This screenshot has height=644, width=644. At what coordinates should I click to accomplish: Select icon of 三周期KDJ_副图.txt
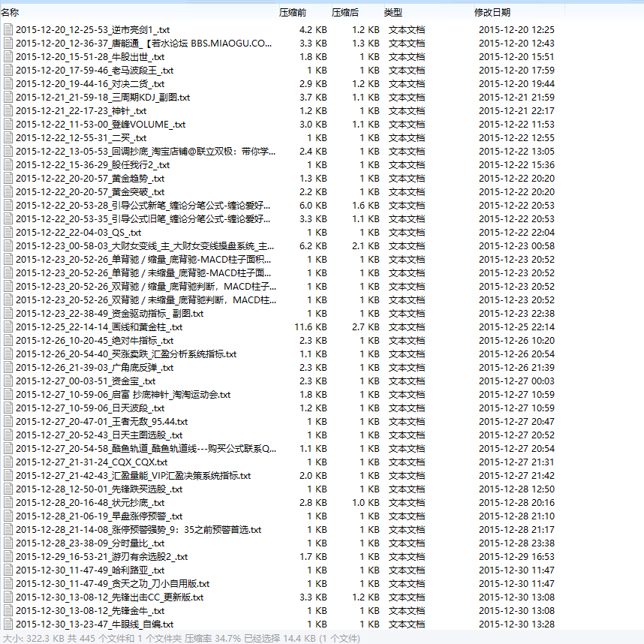8,98
